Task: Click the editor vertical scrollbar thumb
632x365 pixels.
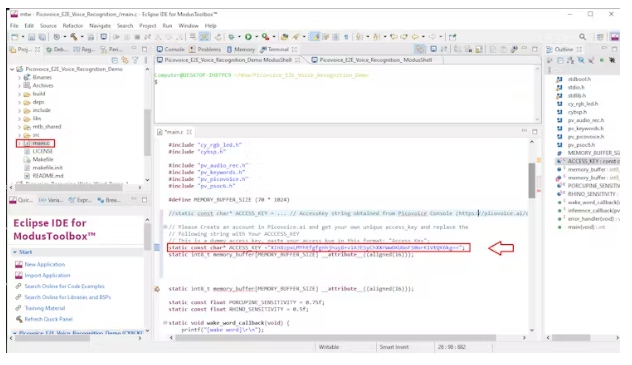Action: 532,180
